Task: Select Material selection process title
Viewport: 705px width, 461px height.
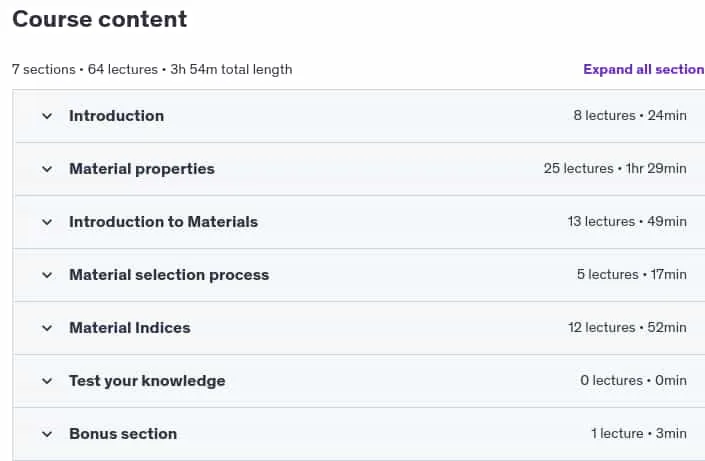Action: 169,275
